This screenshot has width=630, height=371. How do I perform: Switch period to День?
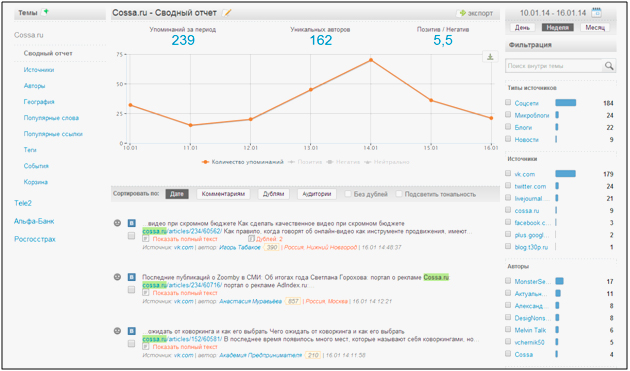[522, 27]
